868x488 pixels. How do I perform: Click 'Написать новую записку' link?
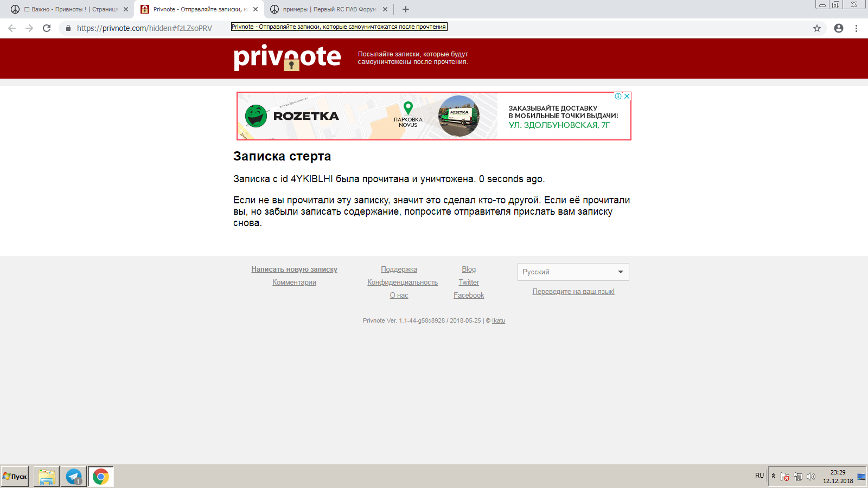click(x=294, y=269)
